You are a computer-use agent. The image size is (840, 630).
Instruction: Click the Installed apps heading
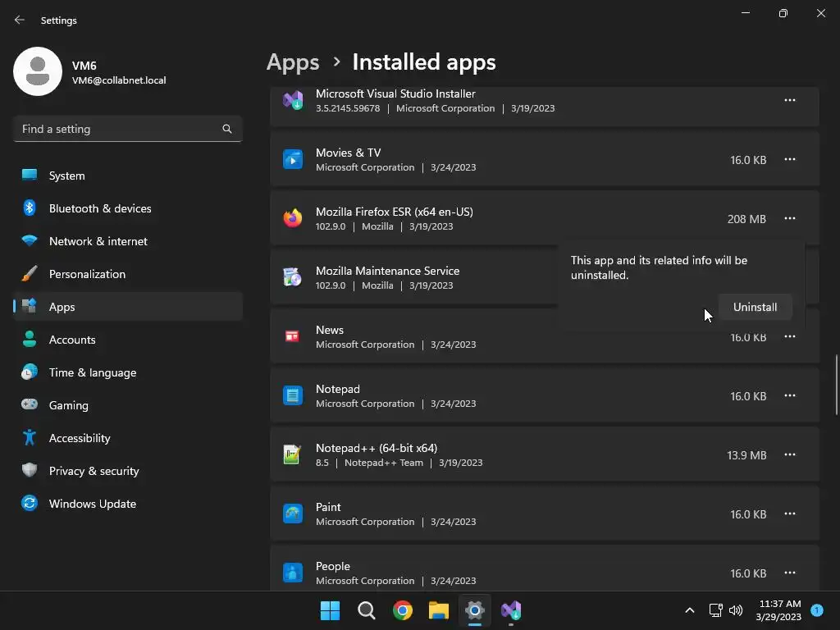point(424,62)
